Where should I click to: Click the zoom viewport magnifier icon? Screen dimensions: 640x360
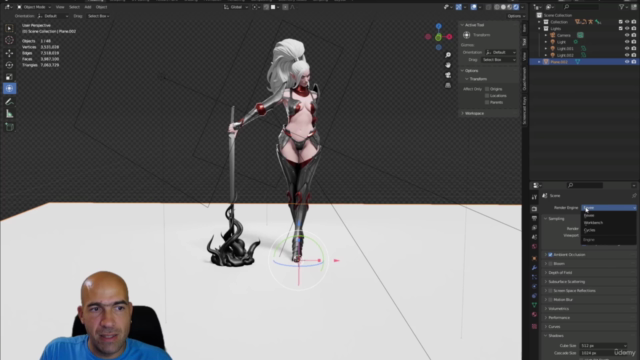[x=448, y=55]
